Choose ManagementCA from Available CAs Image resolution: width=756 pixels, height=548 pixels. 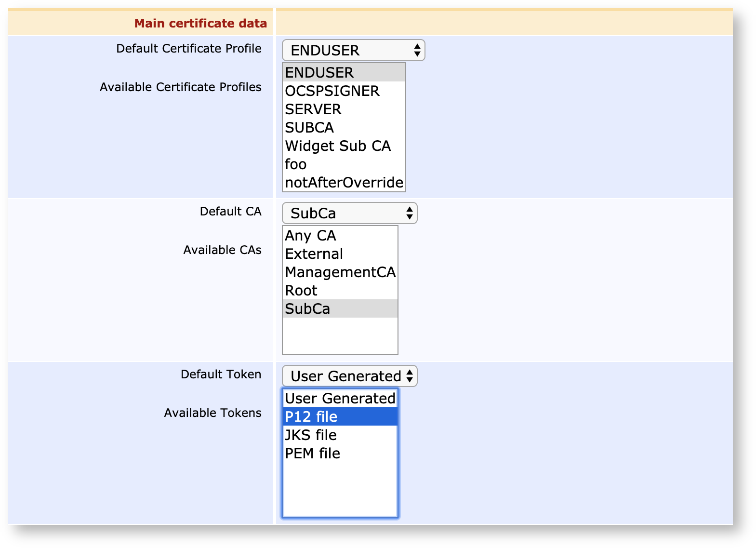340,272
